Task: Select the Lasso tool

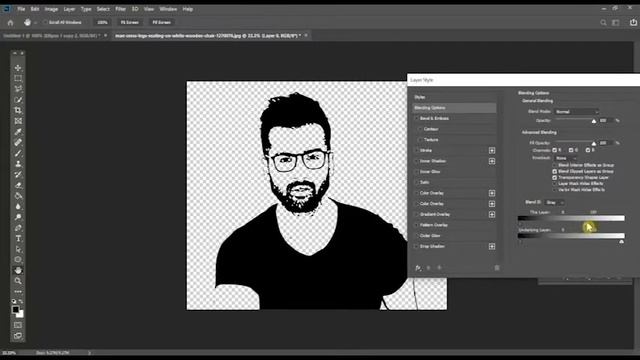Action: [x=18, y=89]
